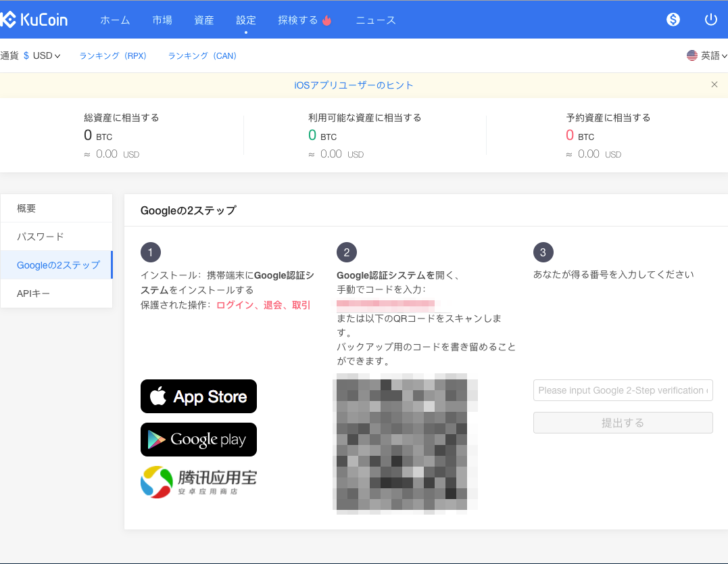Select 概要 in the settings sidebar
Viewport: 728px width, 564px height.
coord(56,208)
